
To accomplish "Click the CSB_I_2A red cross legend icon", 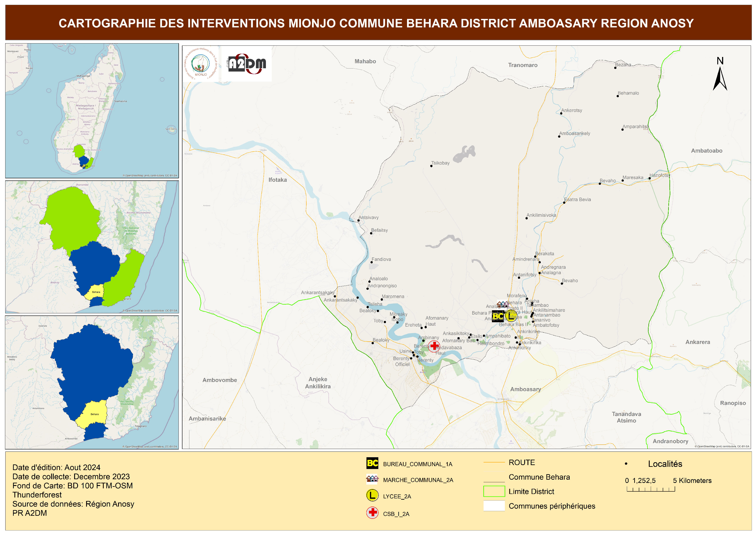I will point(372,513).
